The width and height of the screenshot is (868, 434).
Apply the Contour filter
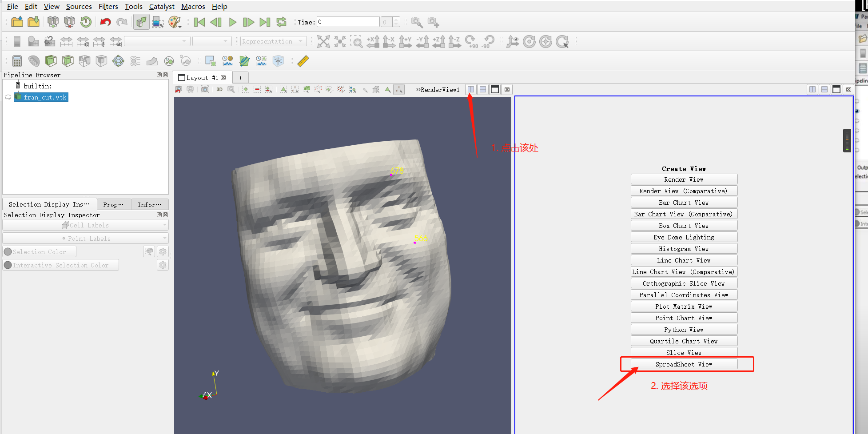34,61
